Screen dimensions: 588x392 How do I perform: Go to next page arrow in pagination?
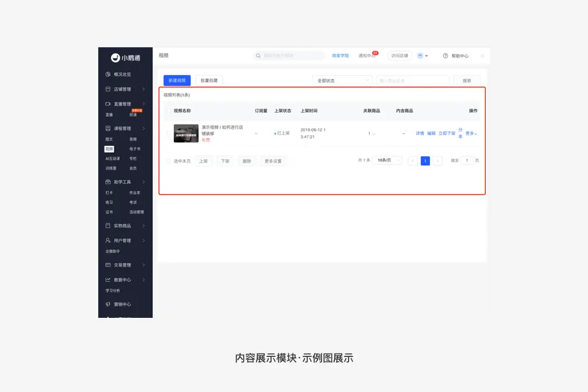point(438,161)
